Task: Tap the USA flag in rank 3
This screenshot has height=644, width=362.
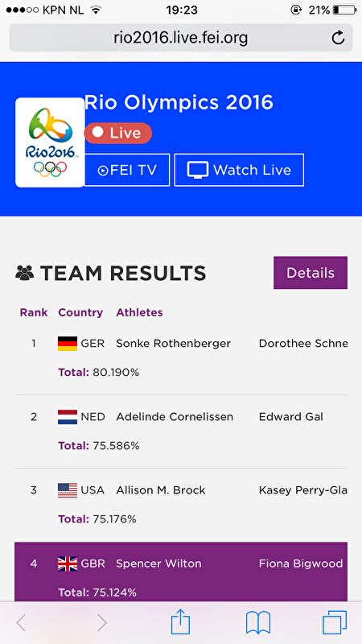Action: click(x=68, y=490)
